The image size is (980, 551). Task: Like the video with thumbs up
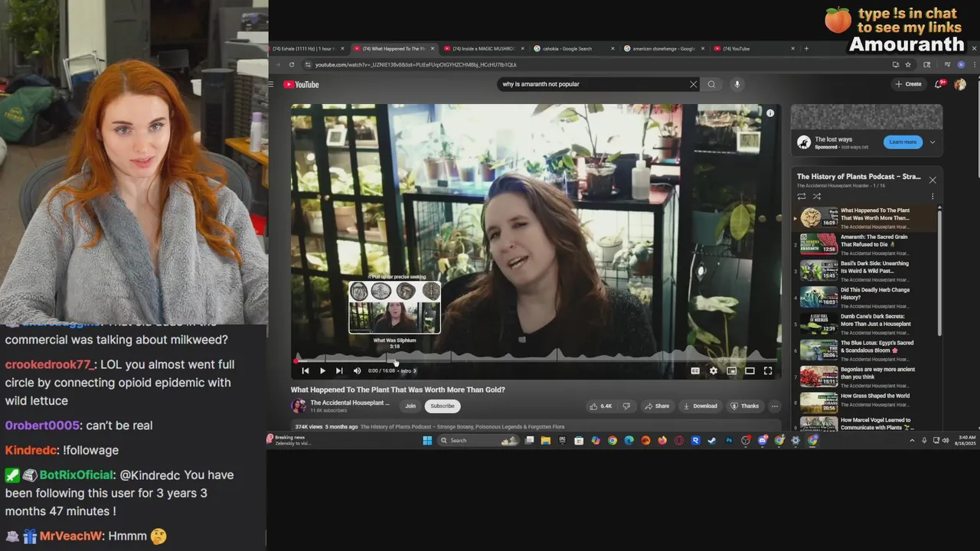point(600,406)
